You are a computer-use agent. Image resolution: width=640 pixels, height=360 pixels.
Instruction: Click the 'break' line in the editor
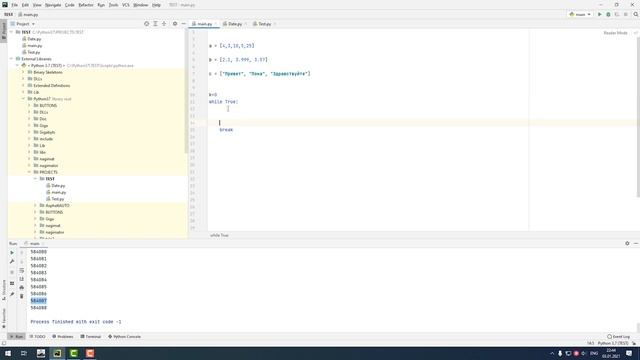[226, 130]
